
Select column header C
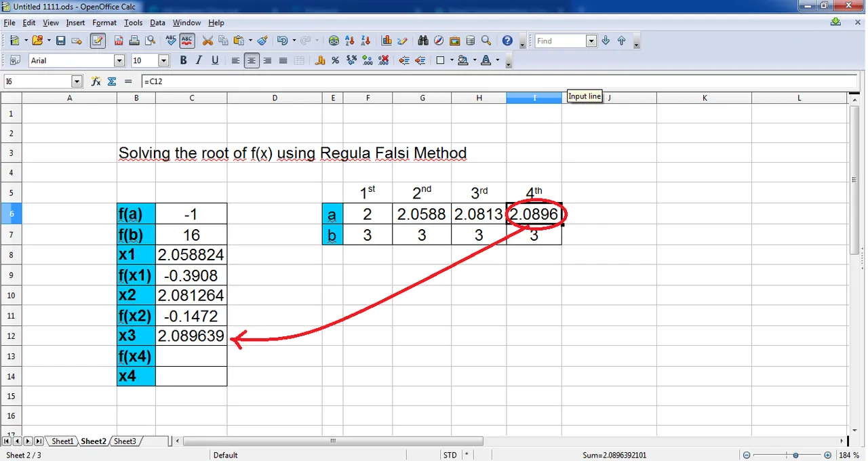(x=192, y=98)
